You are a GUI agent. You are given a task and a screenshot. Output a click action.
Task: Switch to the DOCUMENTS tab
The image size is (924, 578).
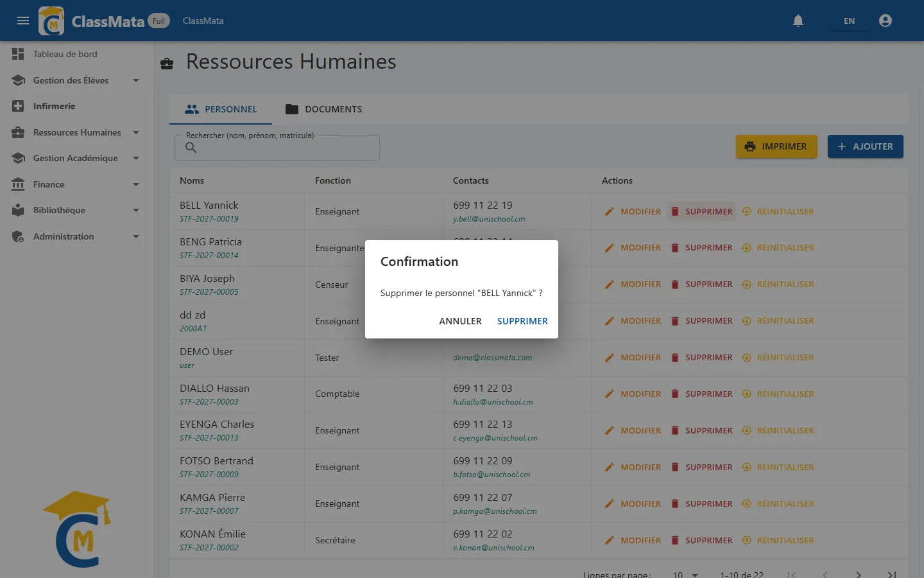click(x=323, y=109)
